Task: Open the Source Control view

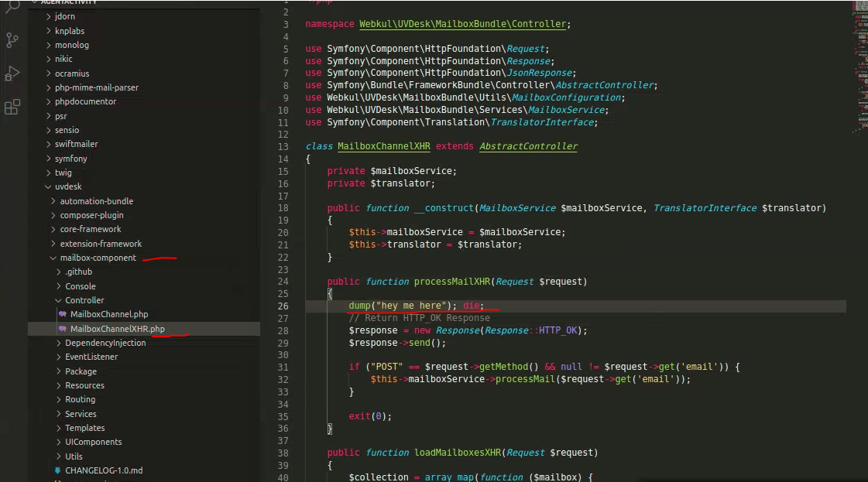Action: (x=12, y=40)
